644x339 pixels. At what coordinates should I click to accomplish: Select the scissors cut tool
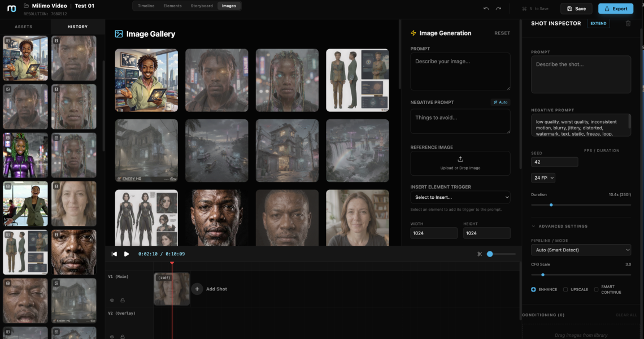tap(480, 254)
